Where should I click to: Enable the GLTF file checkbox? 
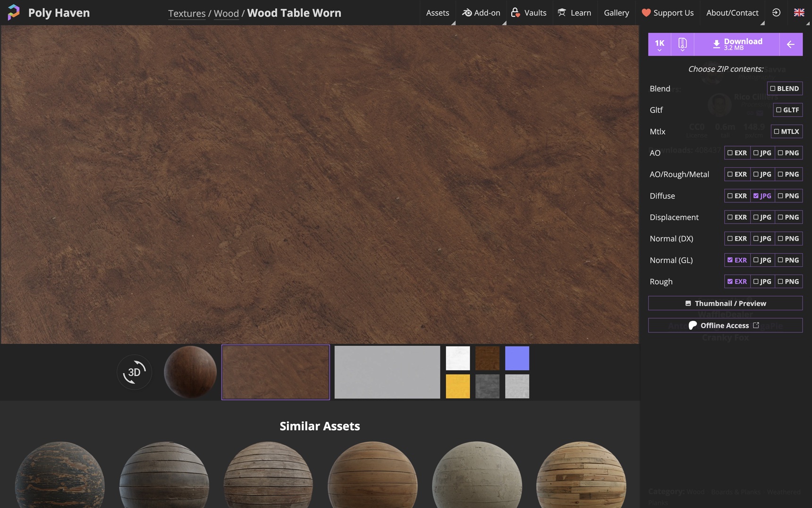(x=787, y=110)
